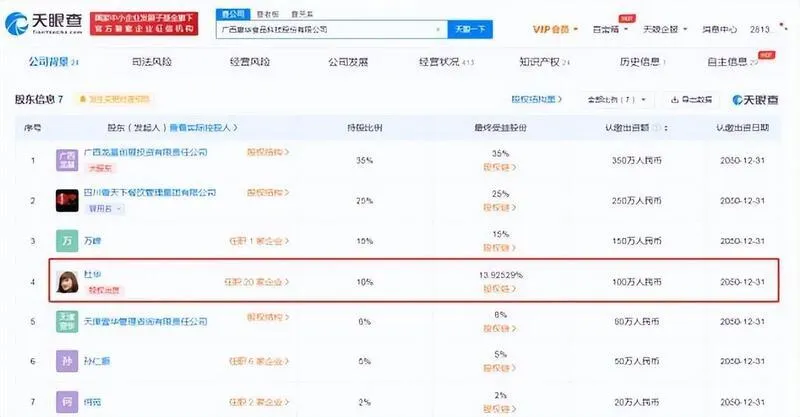800x417 pixels.
Task: Open 股权链 under the 25% benefit share
Action: point(499,207)
